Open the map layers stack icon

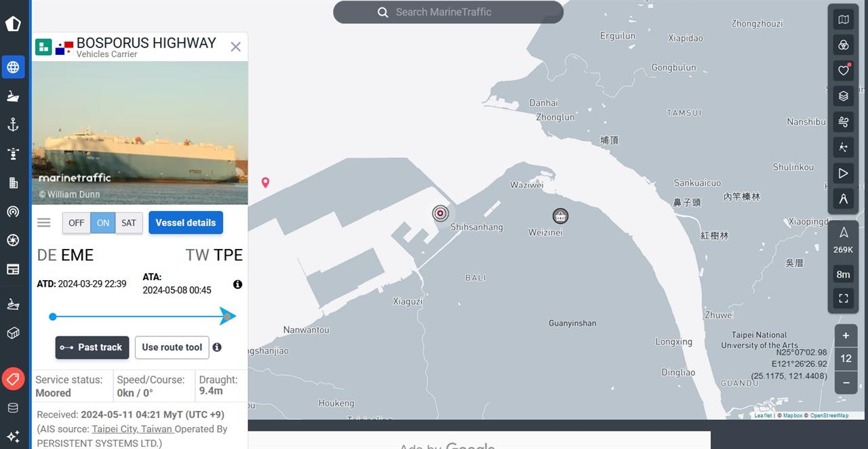point(844,96)
